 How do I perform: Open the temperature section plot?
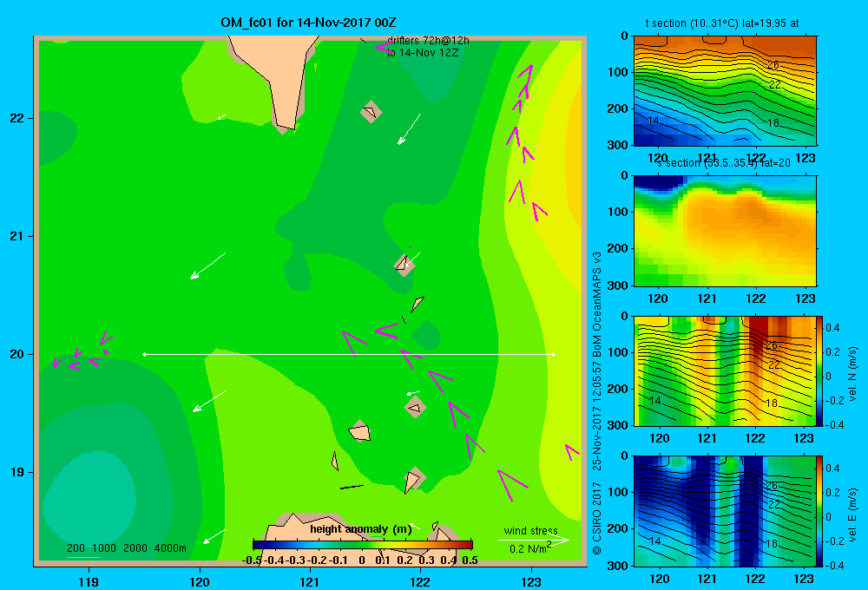[x=725, y=91]
